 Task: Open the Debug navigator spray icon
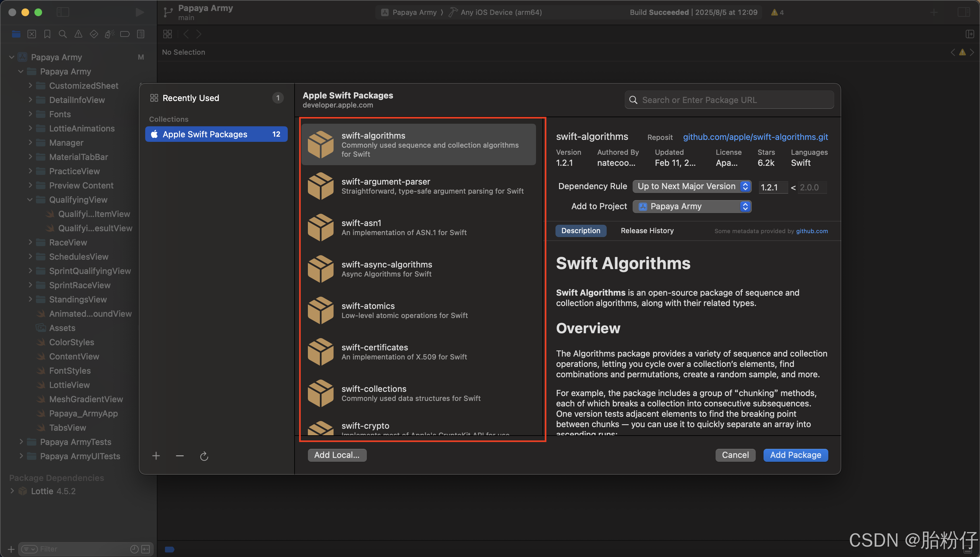(110, 34)
